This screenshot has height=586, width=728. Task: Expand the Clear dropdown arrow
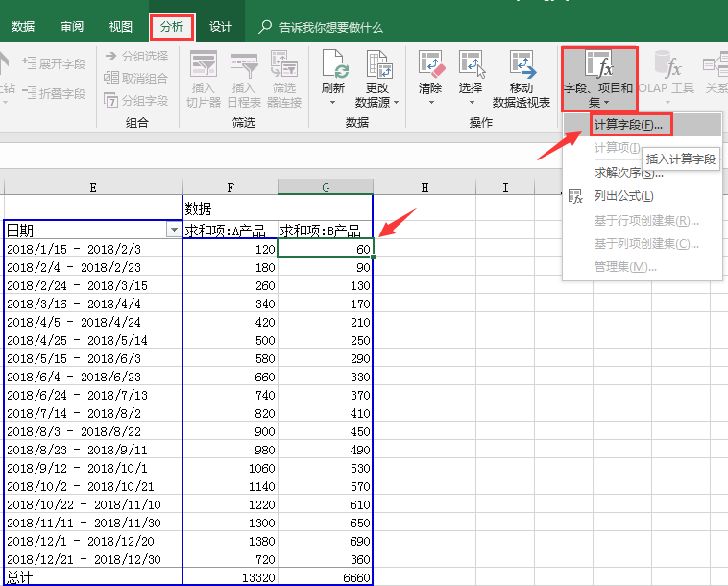[431, 102]
